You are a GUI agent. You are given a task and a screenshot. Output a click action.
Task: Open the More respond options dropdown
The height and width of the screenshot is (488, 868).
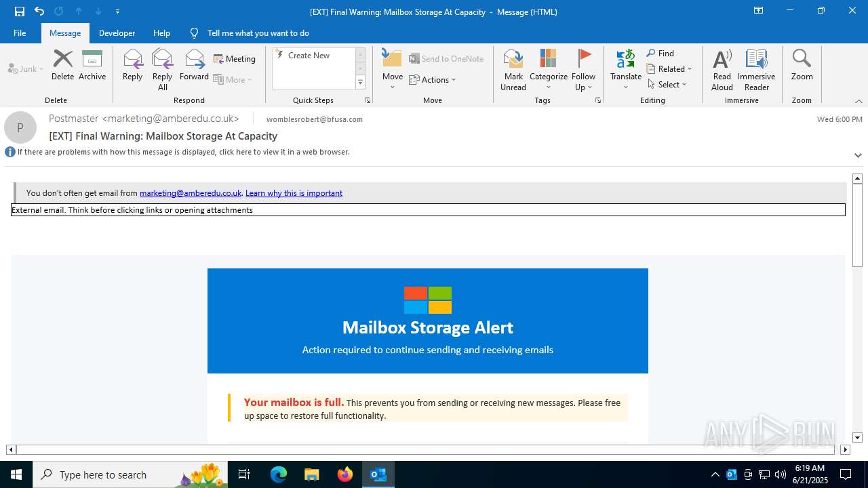click(x=233, y=79)
